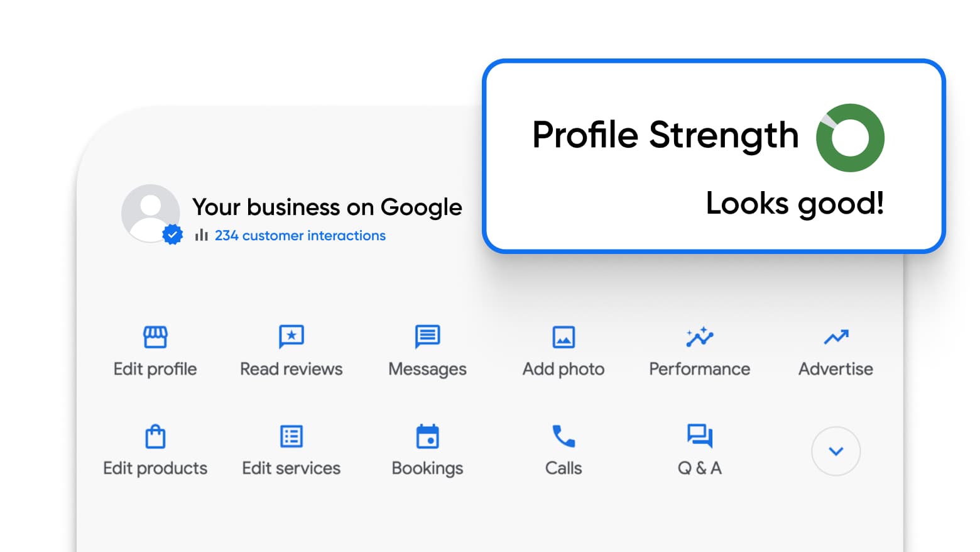
Task: Open the 234 customer interactions link
Action: (x=300, y=236)
